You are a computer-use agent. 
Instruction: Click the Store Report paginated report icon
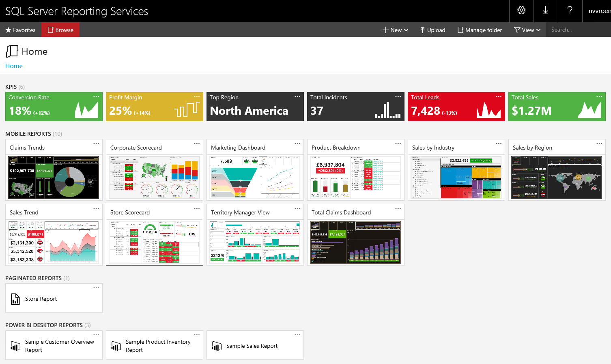pos(15,299)
